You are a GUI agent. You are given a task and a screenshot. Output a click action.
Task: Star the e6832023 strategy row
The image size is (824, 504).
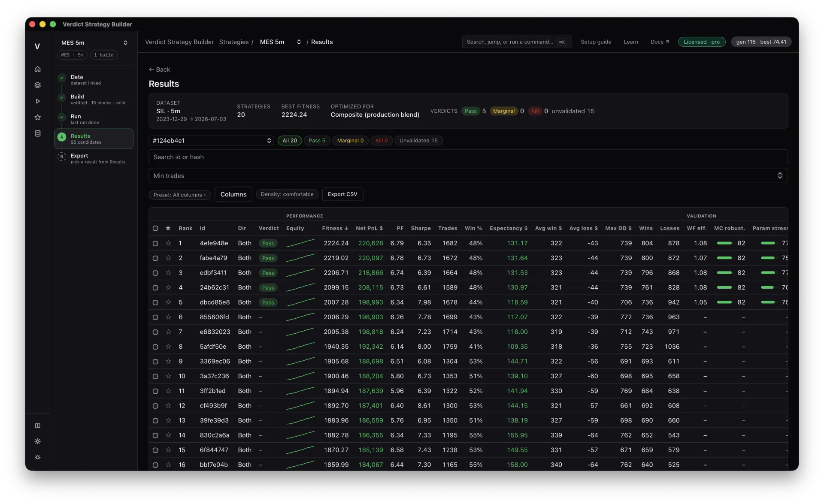click(x=168, y=332)
